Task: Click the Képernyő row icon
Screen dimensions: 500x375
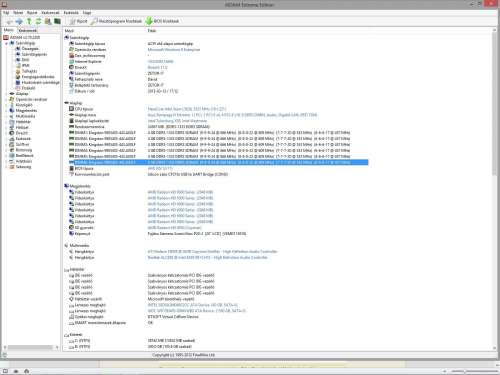Action: tap(71, 234)
